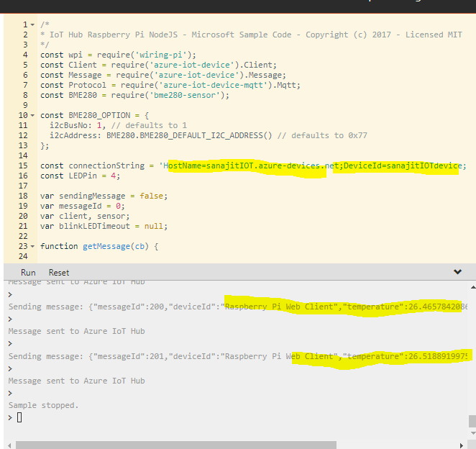476x449 pixels.
Task: Fold the getMessage function at line 23
Action: (x=33, y=246)
